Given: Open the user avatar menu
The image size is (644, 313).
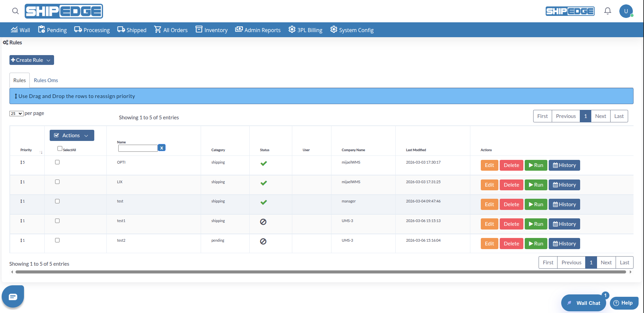Looking at the screenshot, I should pos(626,11).
